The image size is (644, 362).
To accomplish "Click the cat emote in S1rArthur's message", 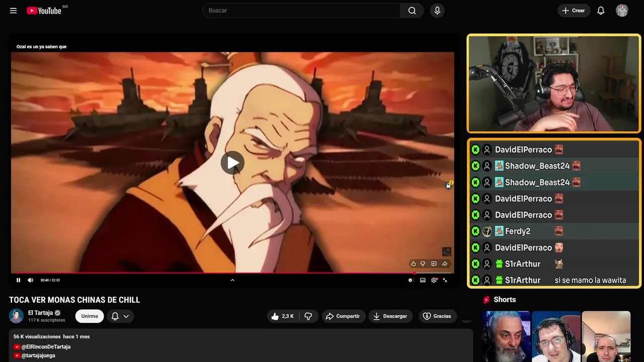I will 558,264.
